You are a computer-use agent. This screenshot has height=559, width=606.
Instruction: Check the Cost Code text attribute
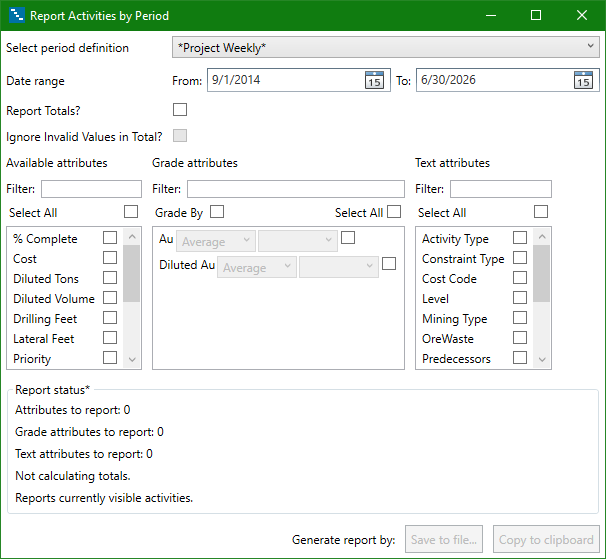[520, 278]
